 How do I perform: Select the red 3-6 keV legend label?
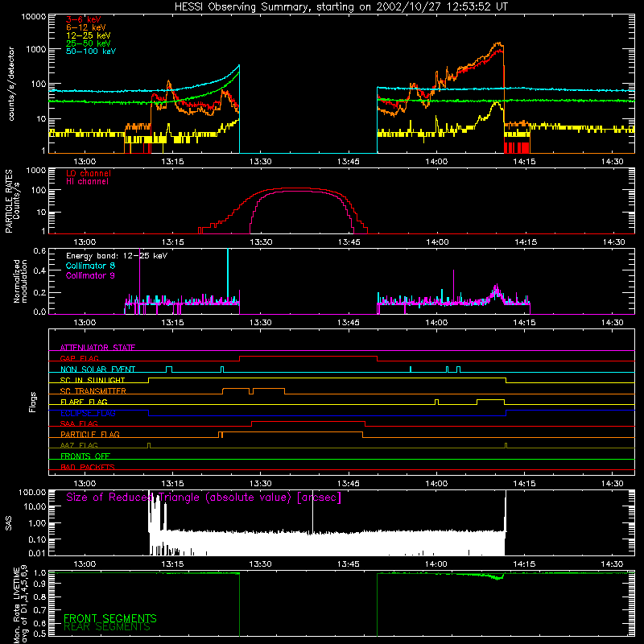click(83, 19)
